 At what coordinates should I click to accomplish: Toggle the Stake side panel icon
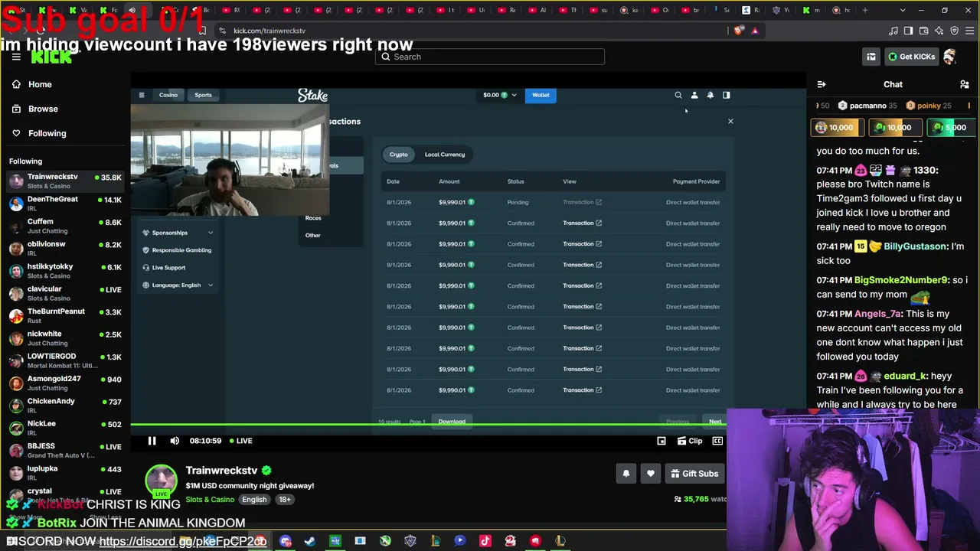(727, 95)
